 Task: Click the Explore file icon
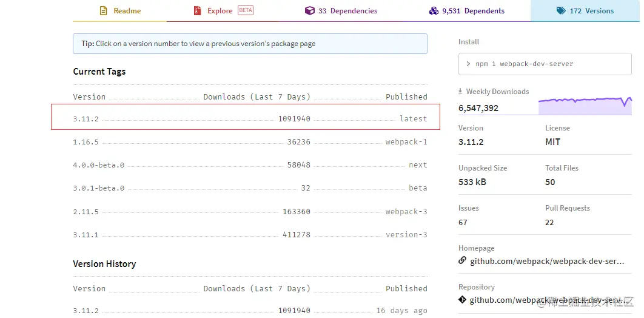point(198,11)
